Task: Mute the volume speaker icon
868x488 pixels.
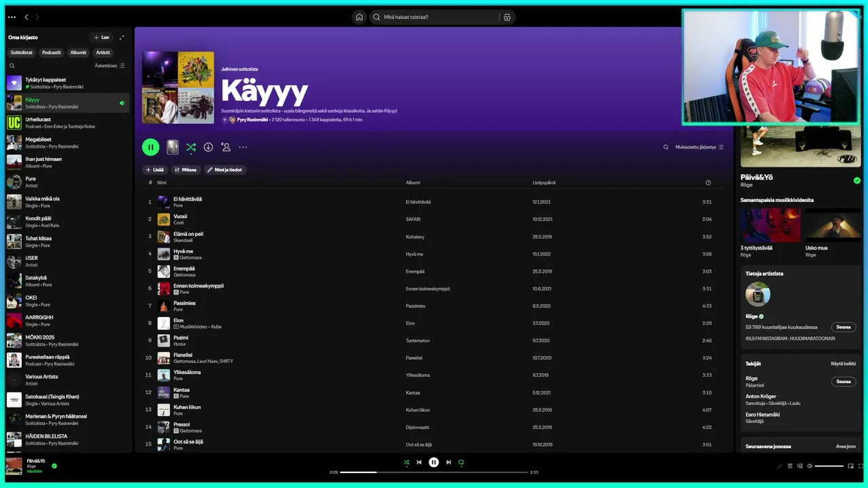Action: [x=810, y=466]
